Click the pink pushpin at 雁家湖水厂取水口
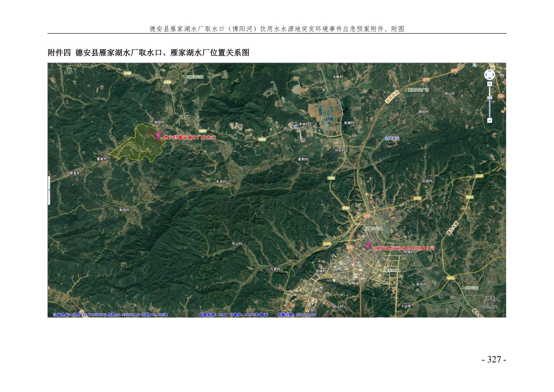 (159, 134)
